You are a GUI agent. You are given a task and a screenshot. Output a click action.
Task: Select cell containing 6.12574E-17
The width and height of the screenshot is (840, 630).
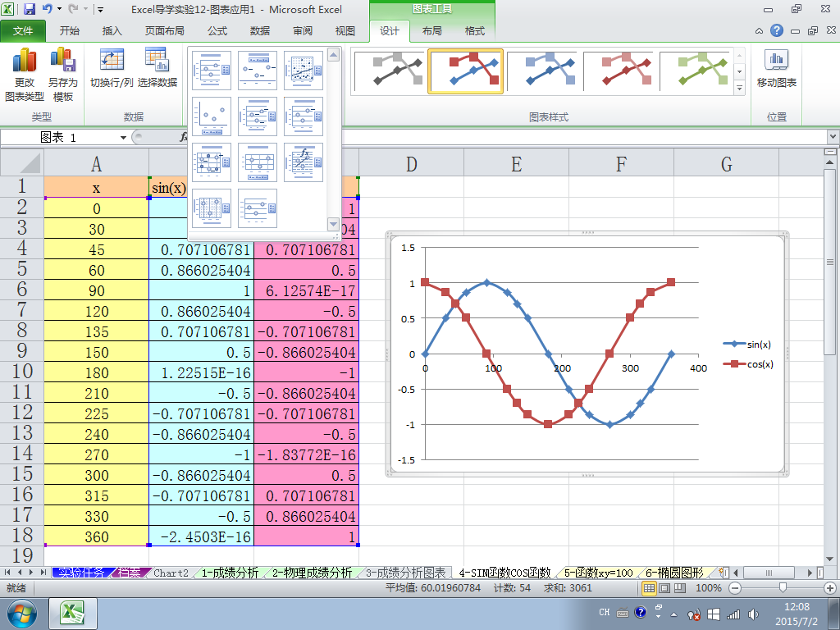307,291
